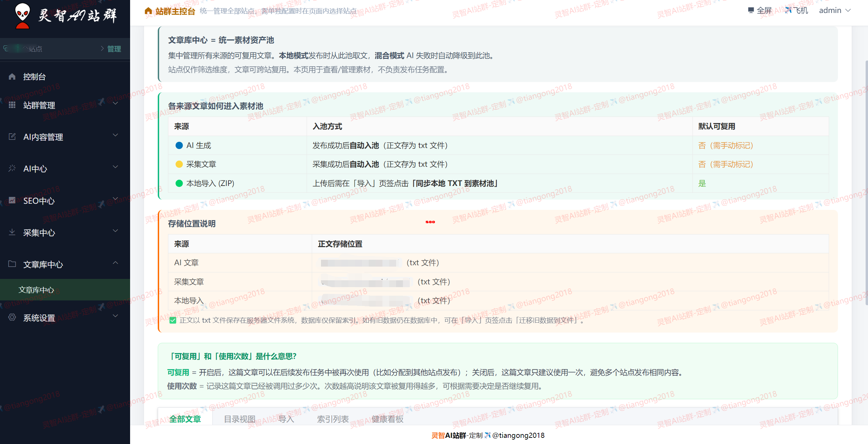Click the blue dot beside AI 生成
868x444 pixels.
[179, 146]
